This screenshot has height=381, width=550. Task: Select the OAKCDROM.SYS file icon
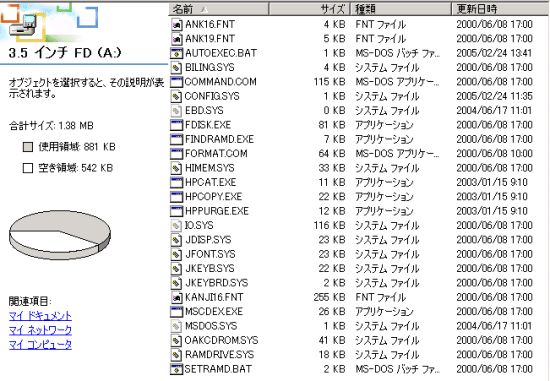click(176, 341)
